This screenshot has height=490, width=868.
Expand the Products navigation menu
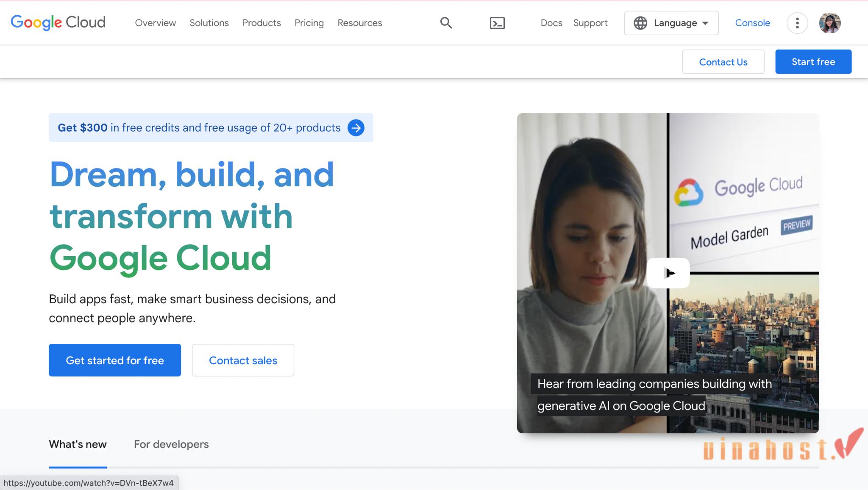coord(262,23)
